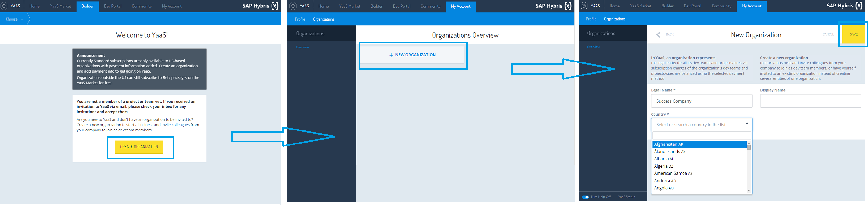
Task: Open Organizations subtab in New Organization screen
Action: coord(615,19)
